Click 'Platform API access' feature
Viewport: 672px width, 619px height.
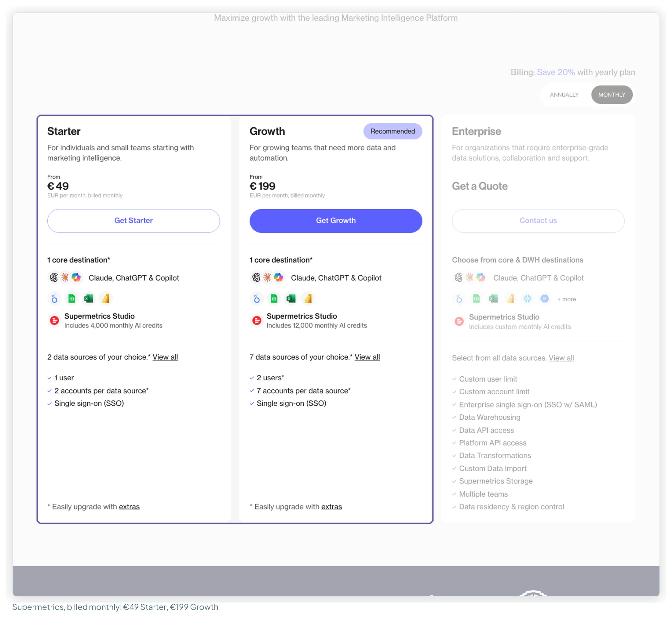(489, 443)
